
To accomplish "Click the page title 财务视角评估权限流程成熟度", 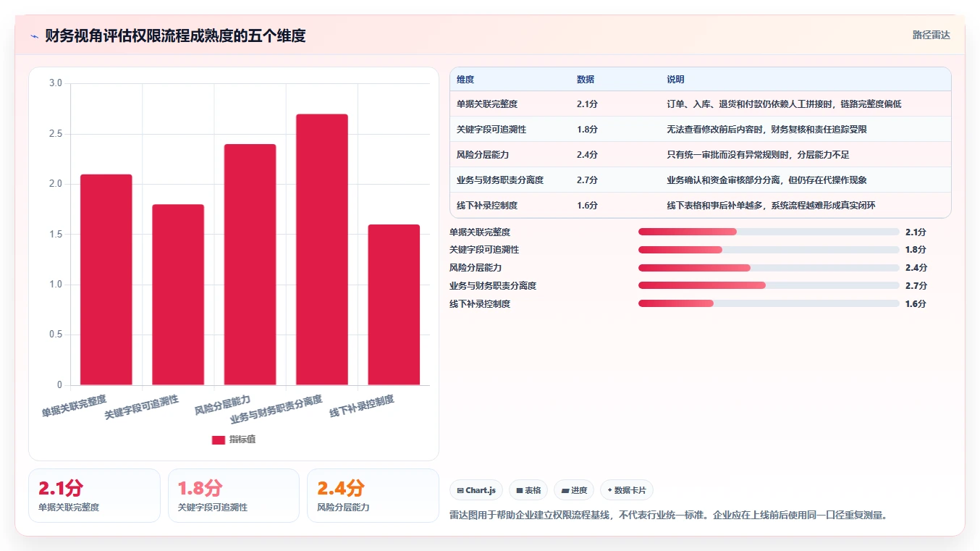I will click(175, 35).
